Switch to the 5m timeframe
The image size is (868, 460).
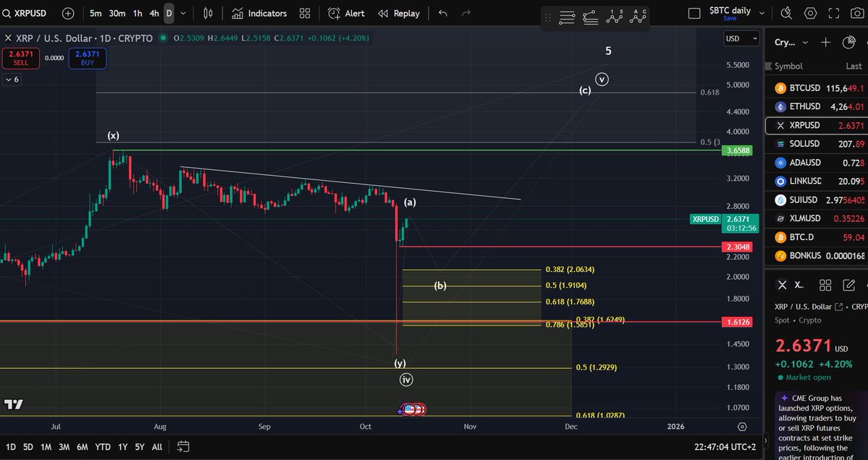[96, 13]
